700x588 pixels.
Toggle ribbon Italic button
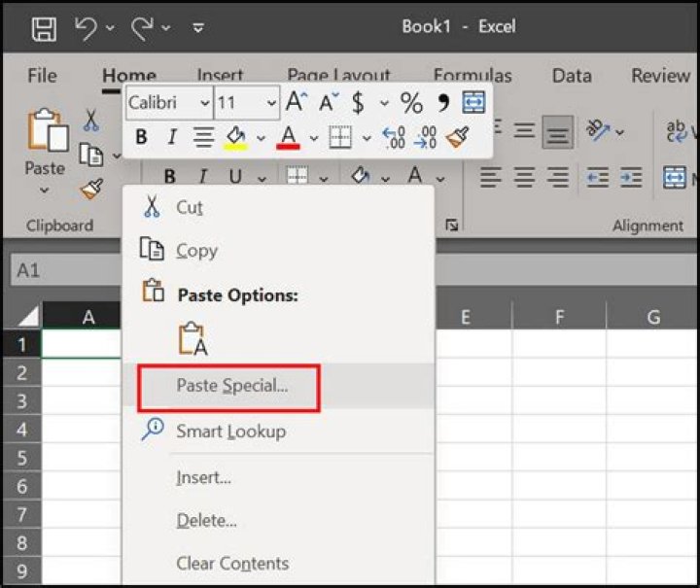(x=202, y=177)
